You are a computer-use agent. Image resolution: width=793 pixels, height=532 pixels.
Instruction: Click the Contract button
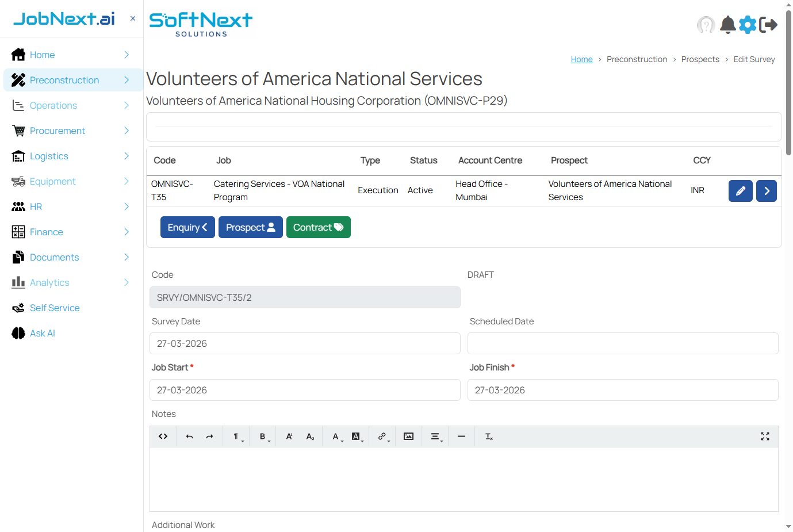coord(318,227)
